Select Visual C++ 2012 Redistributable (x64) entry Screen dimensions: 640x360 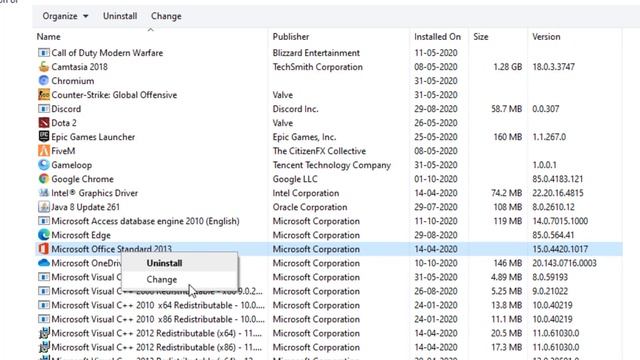[157, 333]
